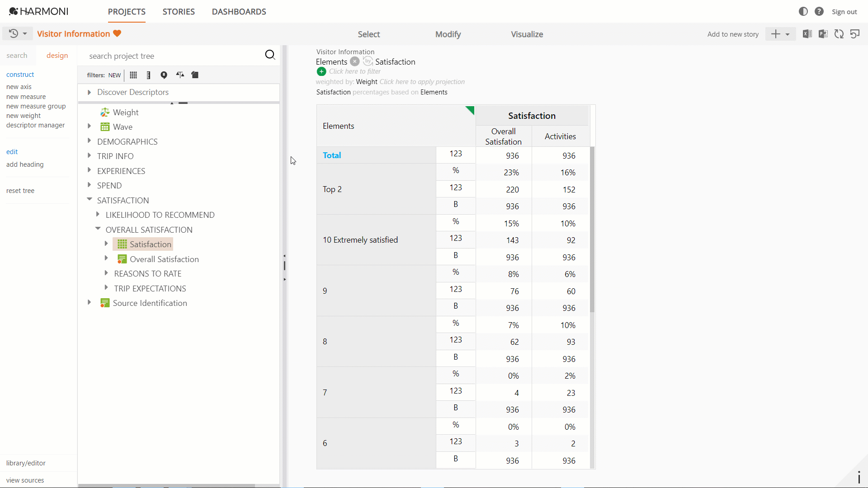The image size is (868, 488).
Task: Toggle the contrast theme icon
Action: (803, 11)
